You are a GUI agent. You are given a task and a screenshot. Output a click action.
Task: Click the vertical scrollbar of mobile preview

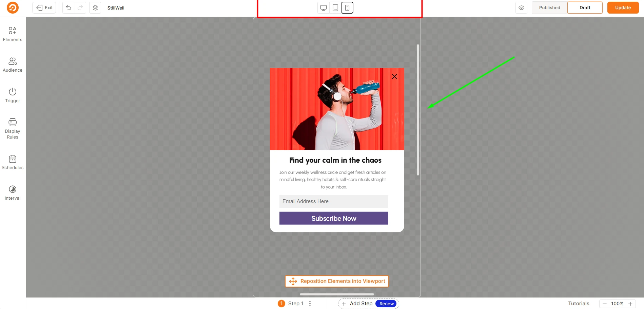click(418, 110)
